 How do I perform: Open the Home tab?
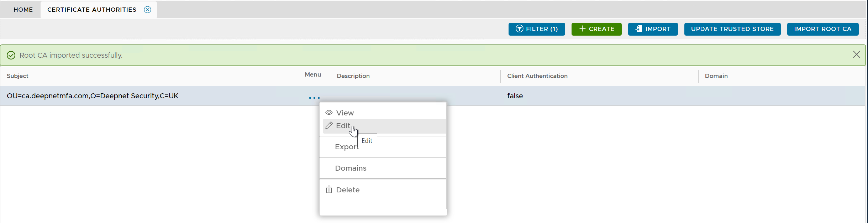click(23, 10)
